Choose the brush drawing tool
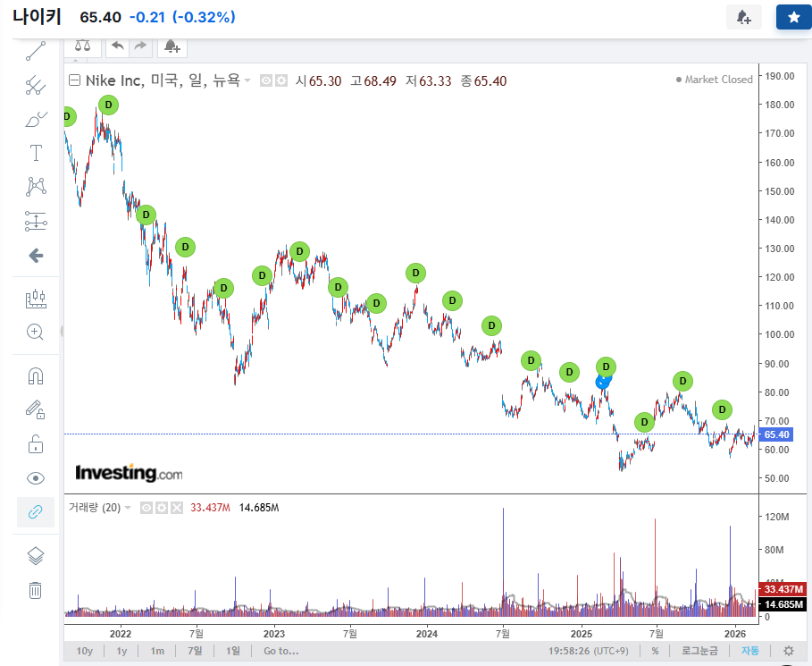Image resolution: width=812 pixels, height=666 pixels. (x=36, y=119)
